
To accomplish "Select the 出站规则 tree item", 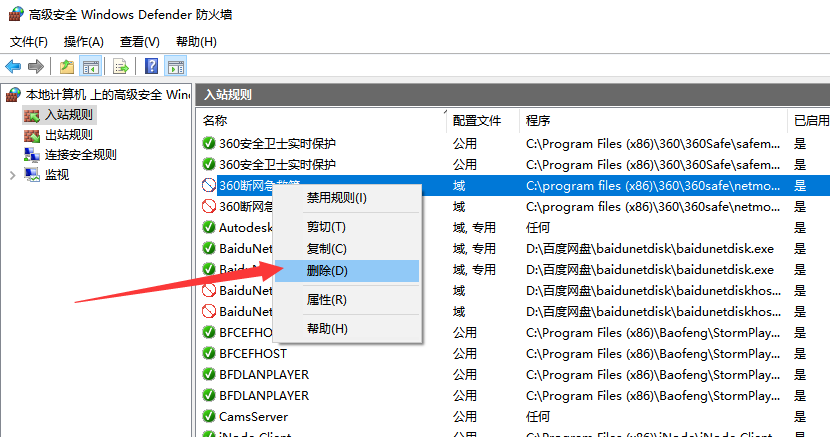I will pyautogui.click(x=68, y=135).
